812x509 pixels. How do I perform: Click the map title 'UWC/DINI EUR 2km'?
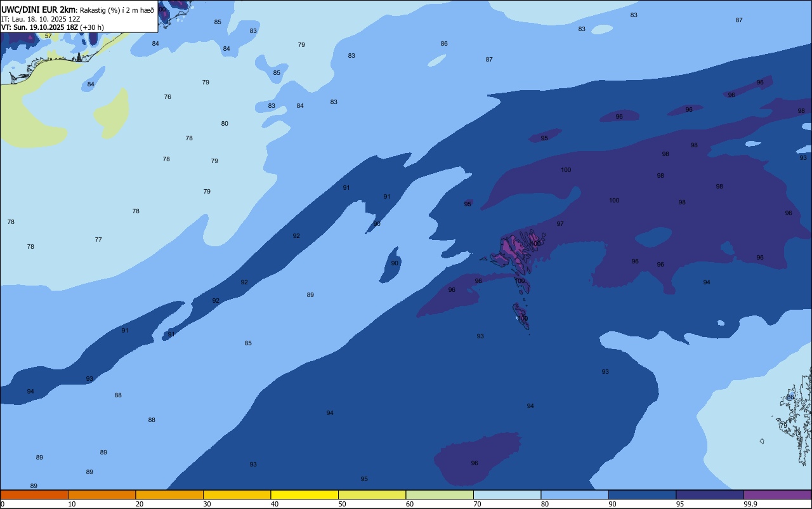pyautogui.click(x=38, y=9)
